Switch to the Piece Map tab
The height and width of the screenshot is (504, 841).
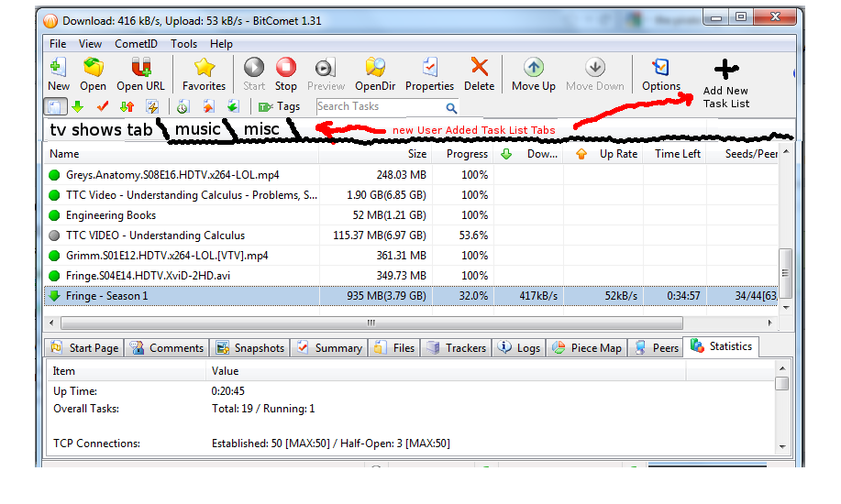(x=587, y=348)
